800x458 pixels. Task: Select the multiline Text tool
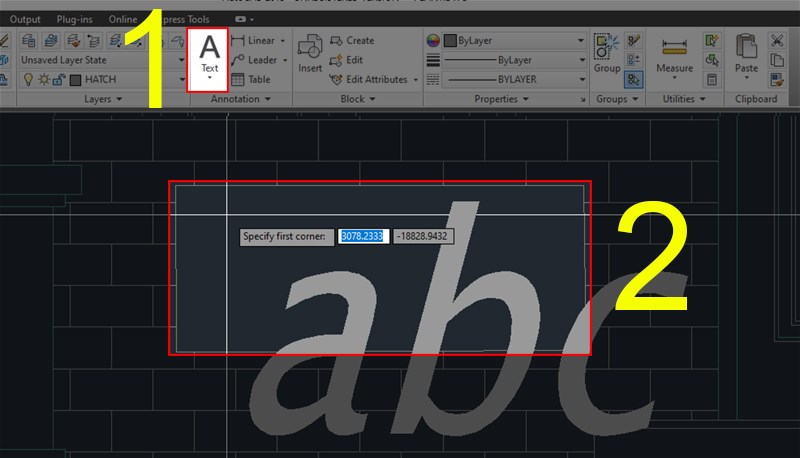[x=209, y=60]
